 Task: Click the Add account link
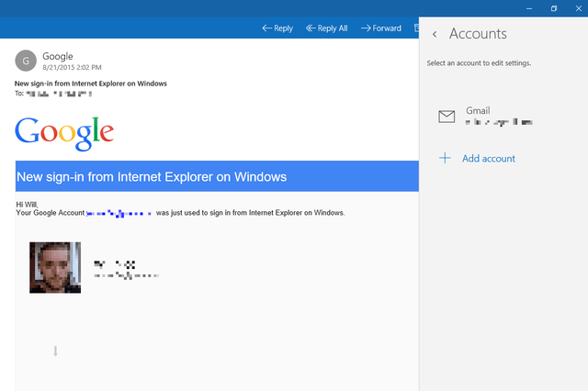pyautogui.click(x=488, y=159)
